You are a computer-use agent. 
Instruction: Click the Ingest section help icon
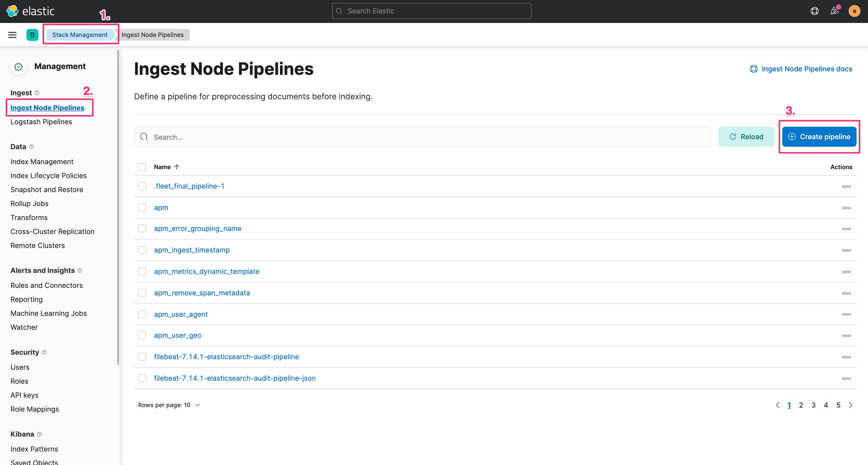37,93
